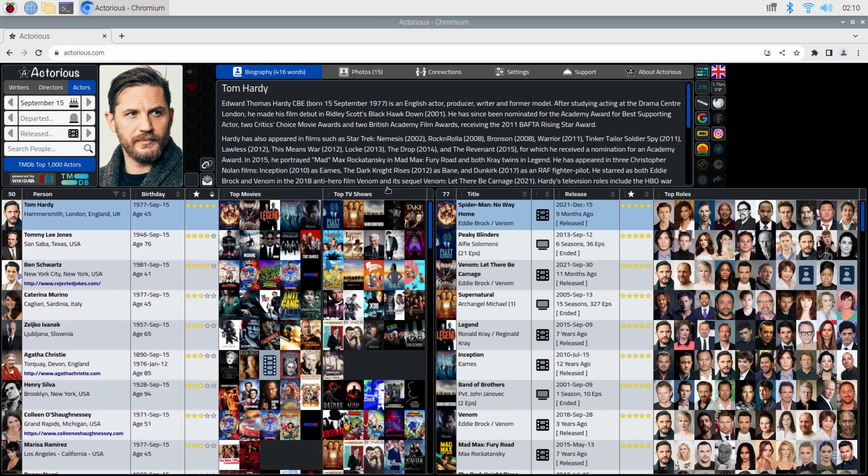Sort by Person column arrows
Image resolution: width=868 pixels, height=476 pixels.
[x=124, y=194]
